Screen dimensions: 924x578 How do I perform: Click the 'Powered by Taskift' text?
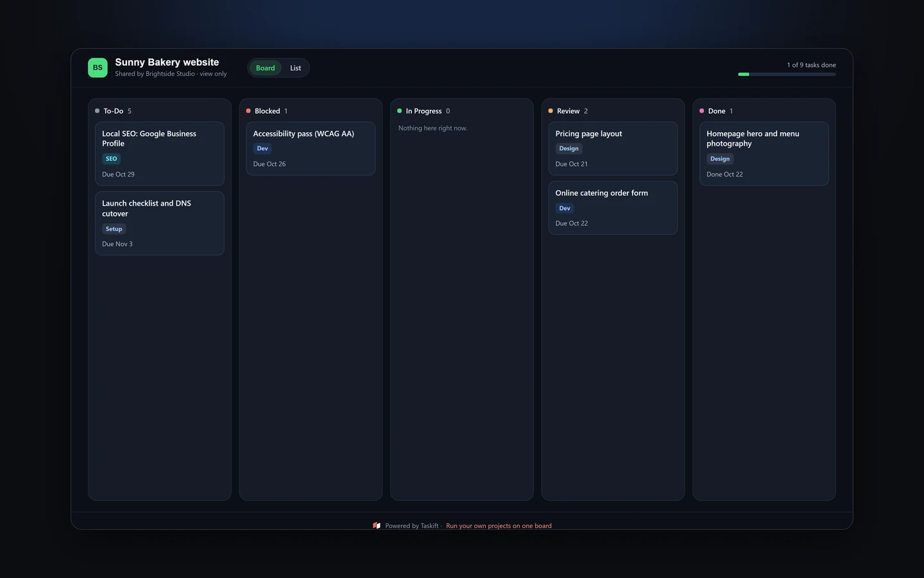pyautogui.click(x=412, y=526)
